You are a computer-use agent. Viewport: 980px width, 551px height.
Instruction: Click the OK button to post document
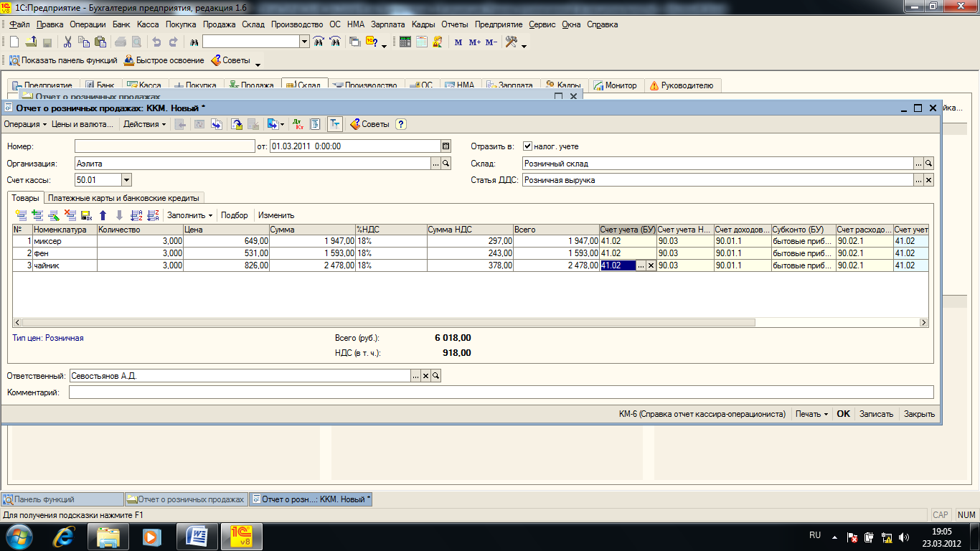coord(844,414)
